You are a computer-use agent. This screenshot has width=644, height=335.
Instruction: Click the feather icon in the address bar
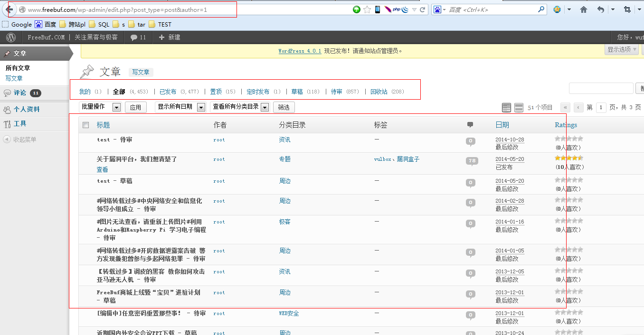click(388, 9)
